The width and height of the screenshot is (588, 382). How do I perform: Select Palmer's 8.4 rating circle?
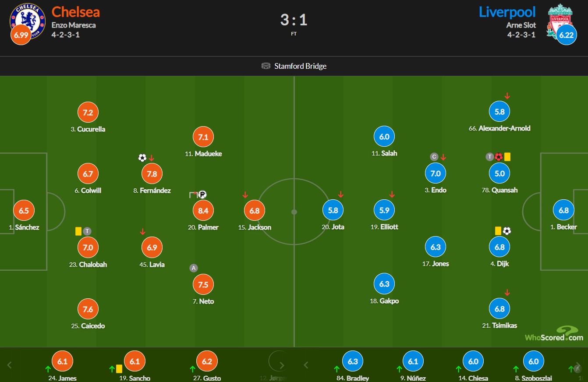[x=203, y=211]
